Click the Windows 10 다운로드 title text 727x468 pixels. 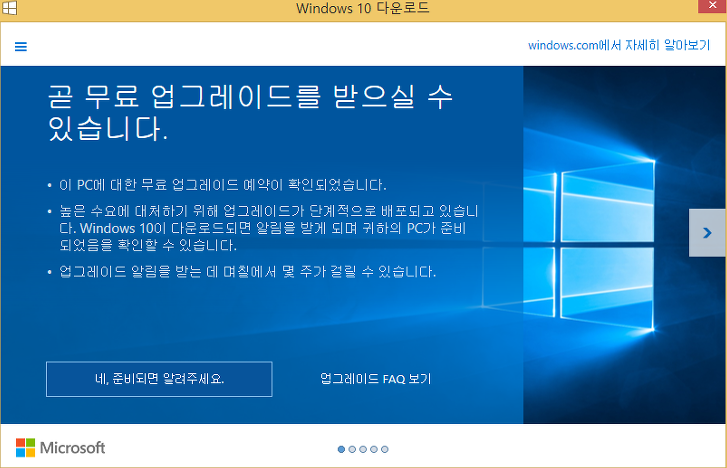[363, 8]
